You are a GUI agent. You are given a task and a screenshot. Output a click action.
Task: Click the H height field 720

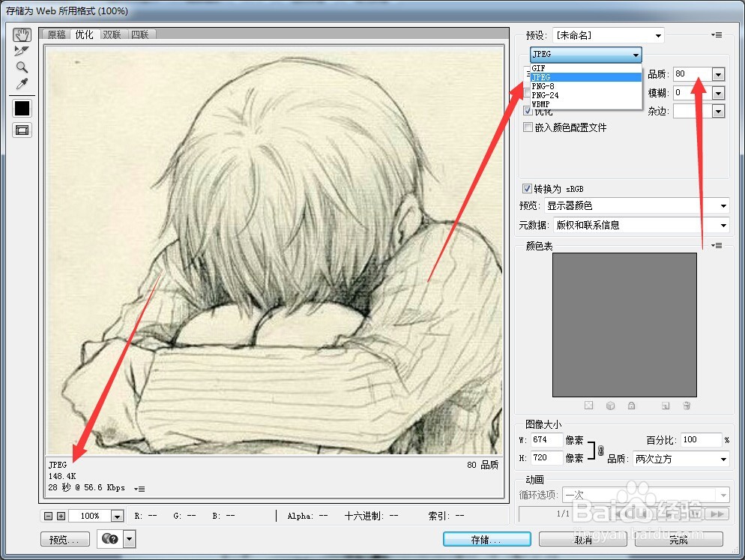pos(546,458)
